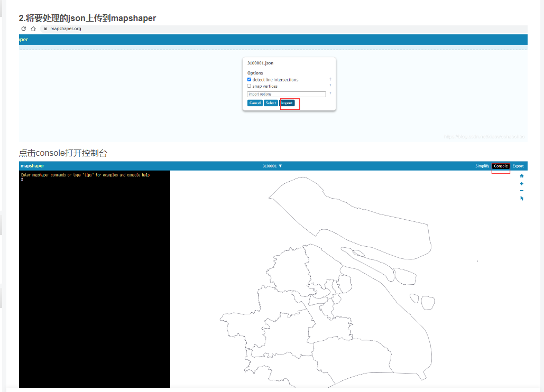The height and width of the screenshot is (392, 544).
Task: Focus the import options text field
Action: point(286,94)
